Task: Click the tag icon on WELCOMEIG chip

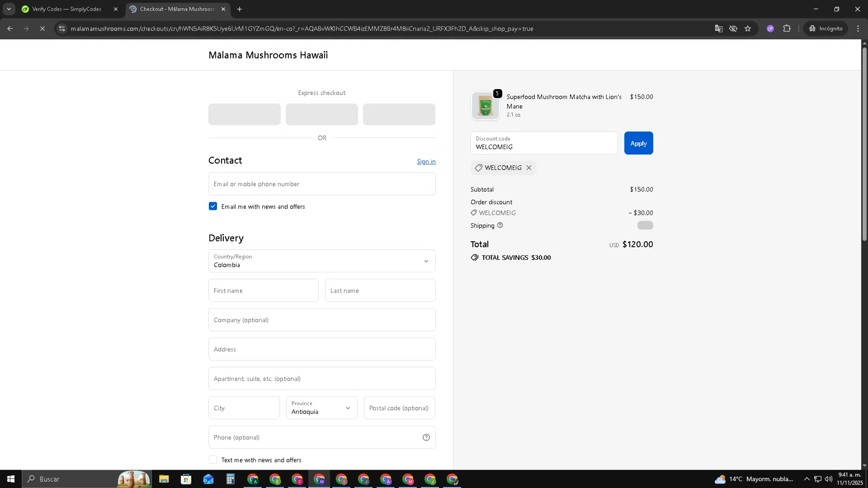Action: (x=479, y=168)
